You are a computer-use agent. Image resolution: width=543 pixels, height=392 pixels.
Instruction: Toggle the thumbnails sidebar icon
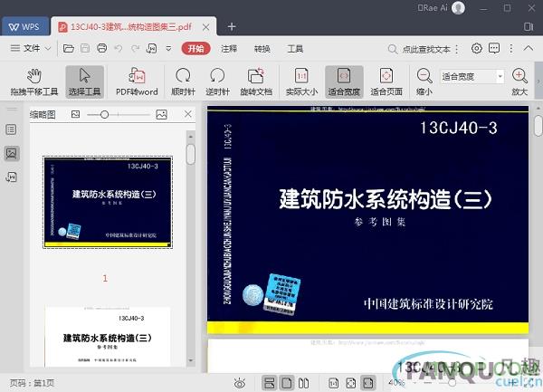(x=12, y=153)
